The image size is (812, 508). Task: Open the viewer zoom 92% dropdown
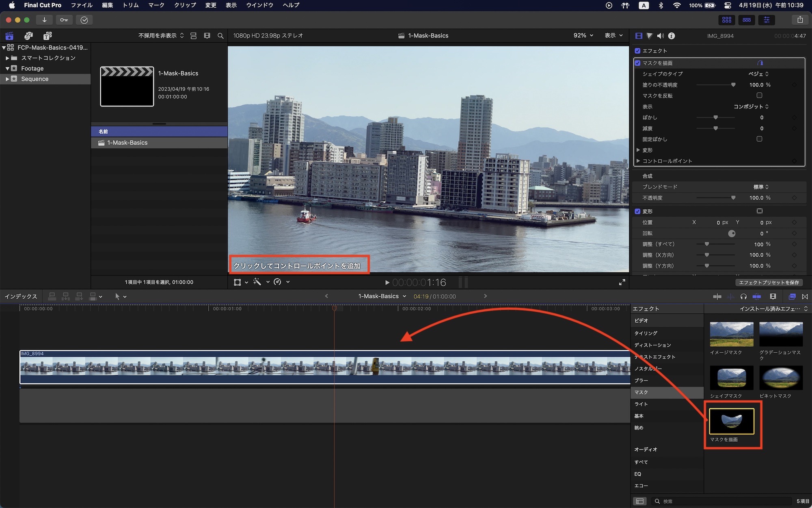click(x=583, y=36)
